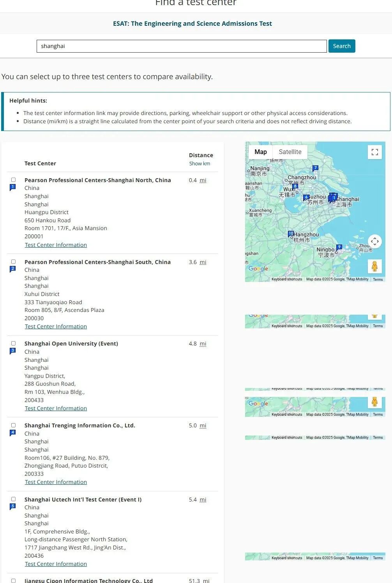392x583 pixels.
Task: Click map marker 8 near Wuxi
Action: point(295,186)
